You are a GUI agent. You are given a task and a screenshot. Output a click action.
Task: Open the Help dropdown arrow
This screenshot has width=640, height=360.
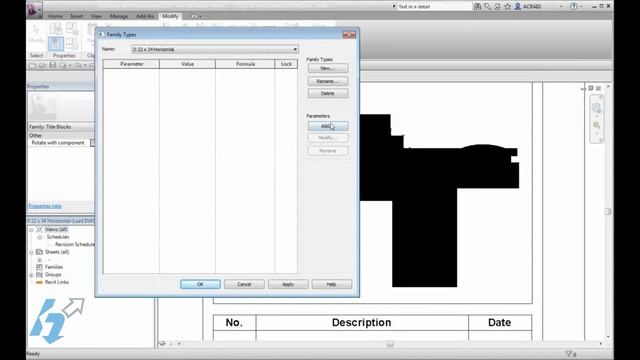pyautogui.click(x=581, y=7)
